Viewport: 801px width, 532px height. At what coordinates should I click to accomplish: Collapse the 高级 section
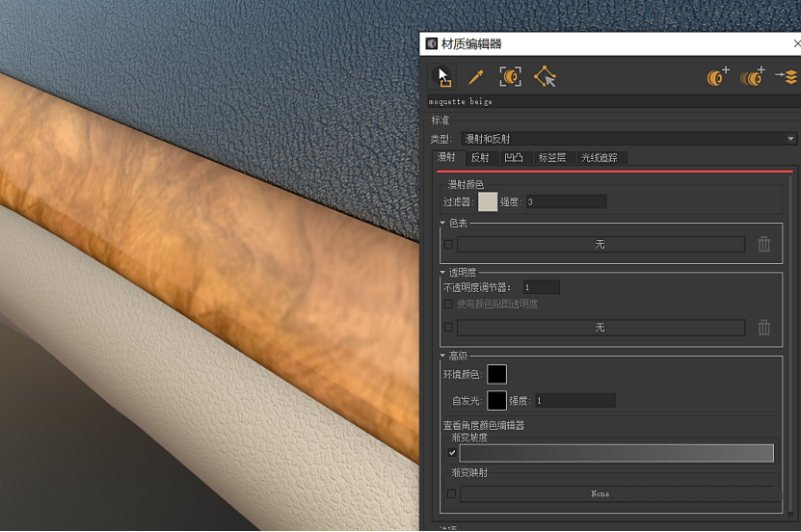click(x=443, y=357)
